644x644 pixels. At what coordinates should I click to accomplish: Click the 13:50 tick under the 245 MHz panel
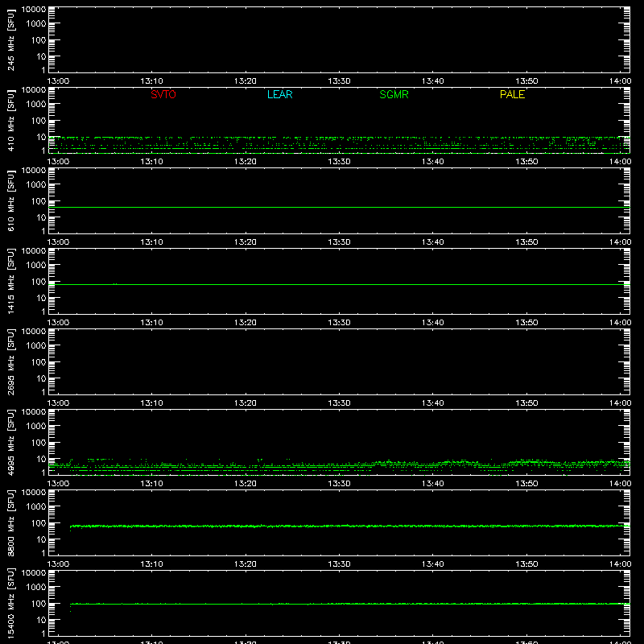click(526, 81)
